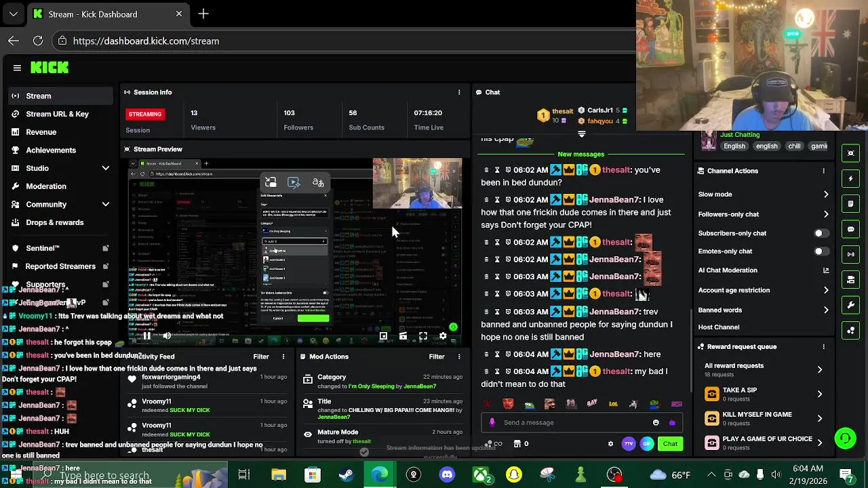Screen dimensions: 868x488
Task: Open the Stream sidebar page
Action: [x=61, y=96]
